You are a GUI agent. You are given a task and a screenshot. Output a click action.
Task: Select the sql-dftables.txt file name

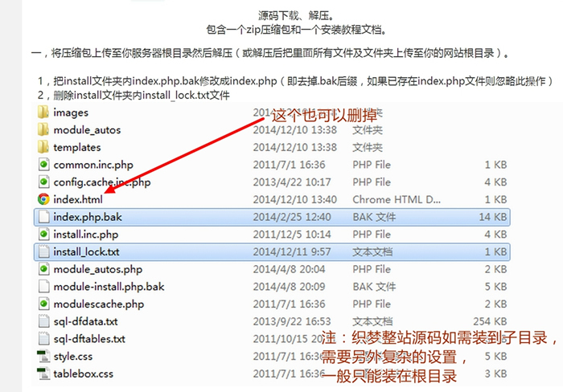pos(88,339)
